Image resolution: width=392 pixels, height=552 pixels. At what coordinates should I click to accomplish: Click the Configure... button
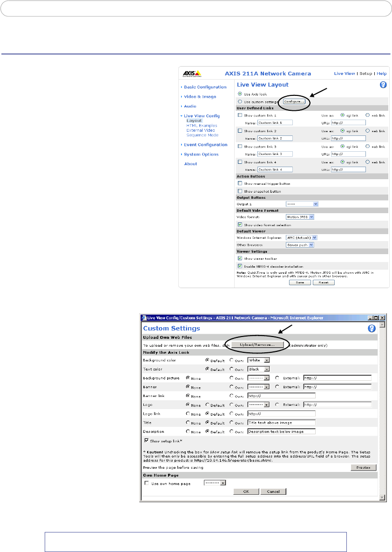[x=294, y=101]
